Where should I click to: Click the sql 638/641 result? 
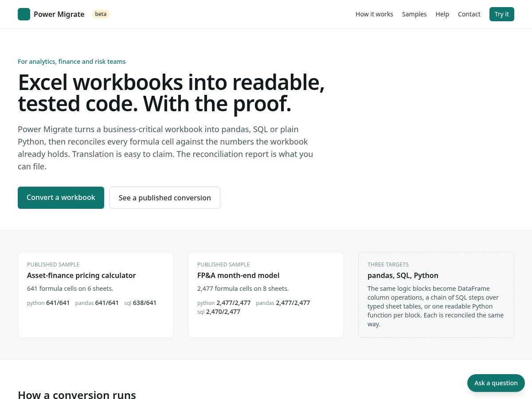tap(140, 303)
